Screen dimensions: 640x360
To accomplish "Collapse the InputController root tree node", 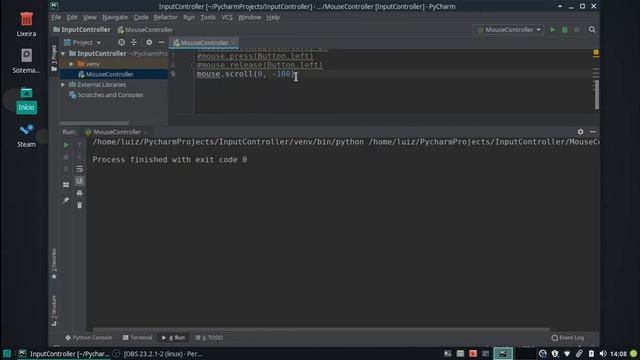I will pyautogui.click(x=63, y=53).
